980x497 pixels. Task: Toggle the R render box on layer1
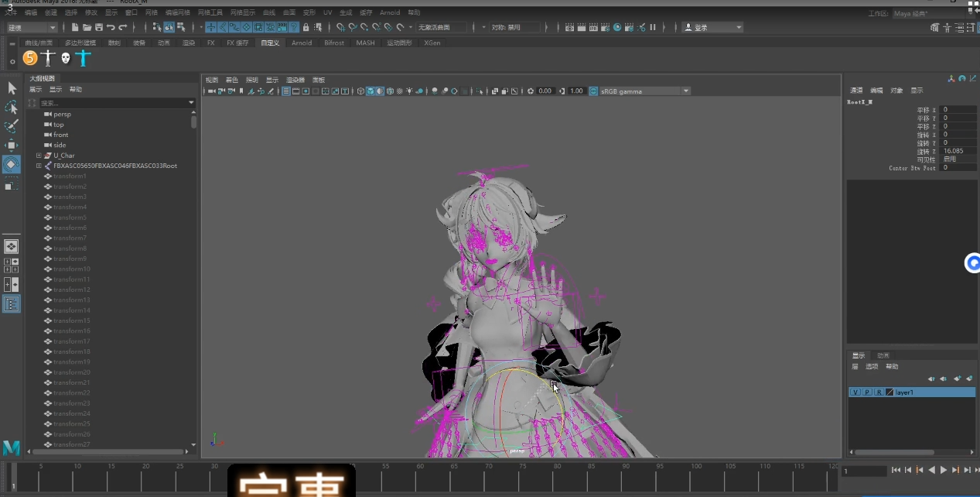(879, 392)
